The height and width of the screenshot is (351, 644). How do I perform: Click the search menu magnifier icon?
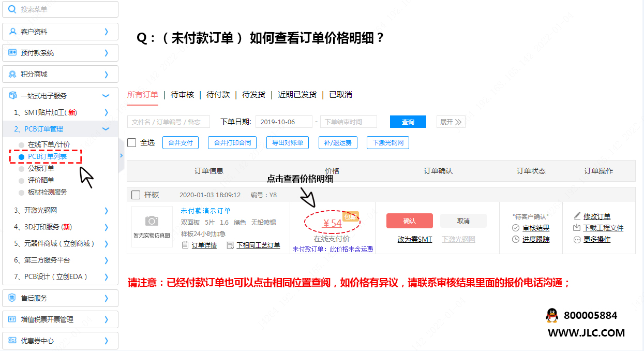(13, 9)
